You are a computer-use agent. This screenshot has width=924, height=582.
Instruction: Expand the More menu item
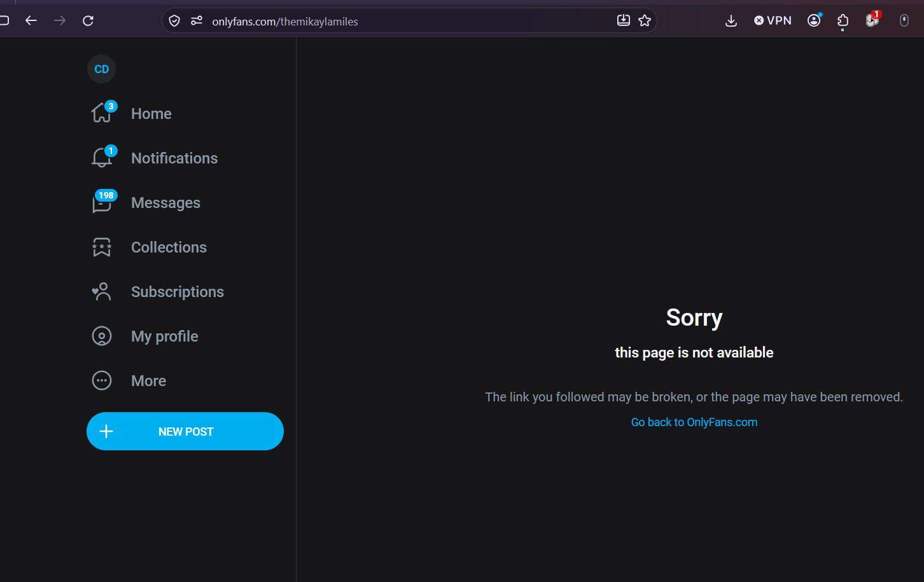[129, 381]
